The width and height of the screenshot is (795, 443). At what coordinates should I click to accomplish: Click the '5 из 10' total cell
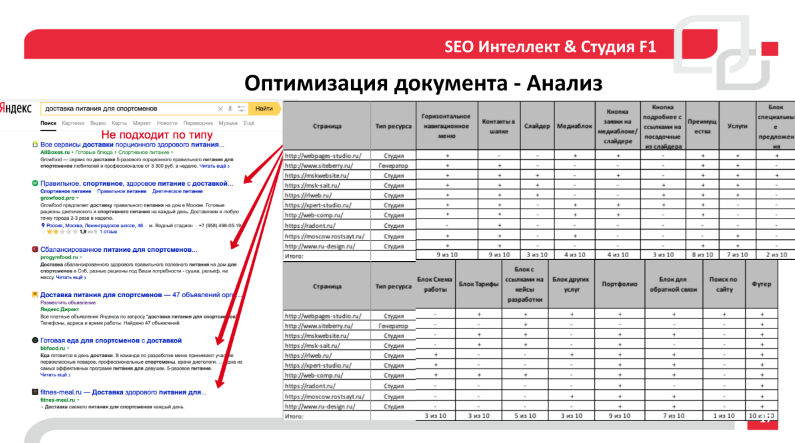point(525,416)
